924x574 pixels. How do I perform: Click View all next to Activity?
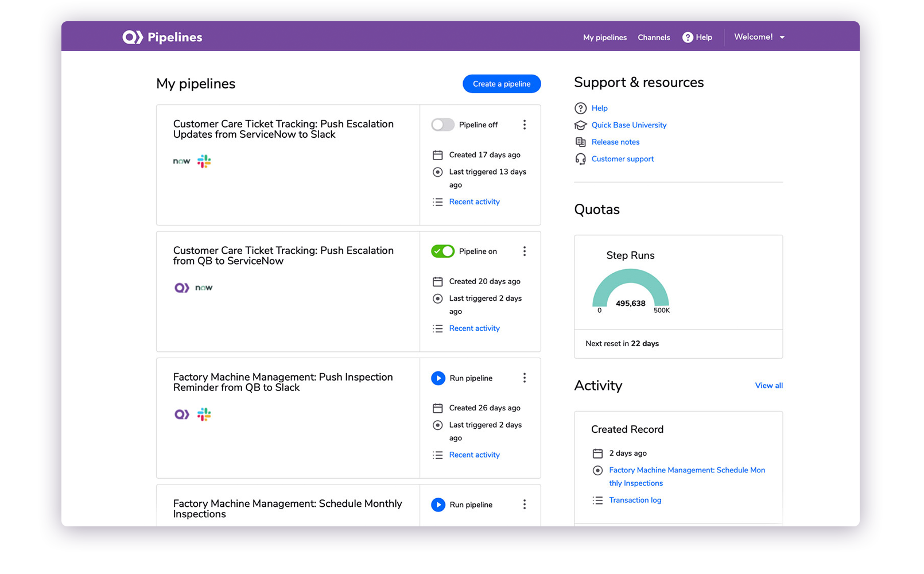point(769,386)
